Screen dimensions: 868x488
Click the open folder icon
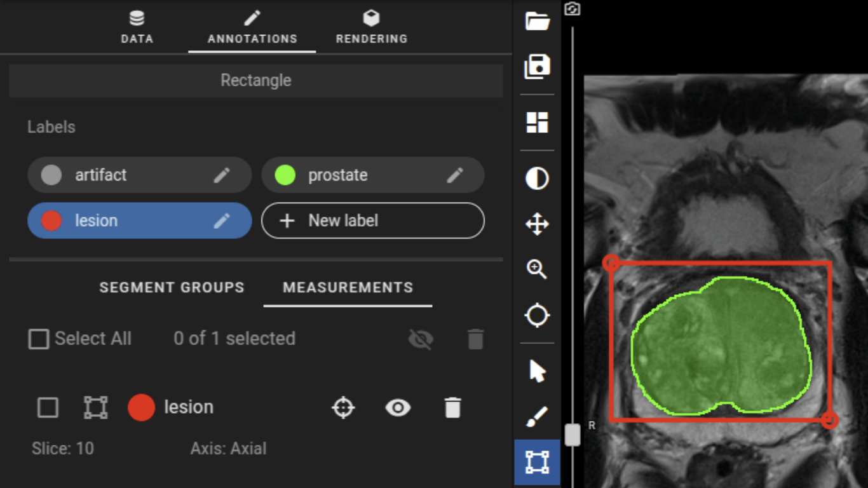(x=537, y=21)
